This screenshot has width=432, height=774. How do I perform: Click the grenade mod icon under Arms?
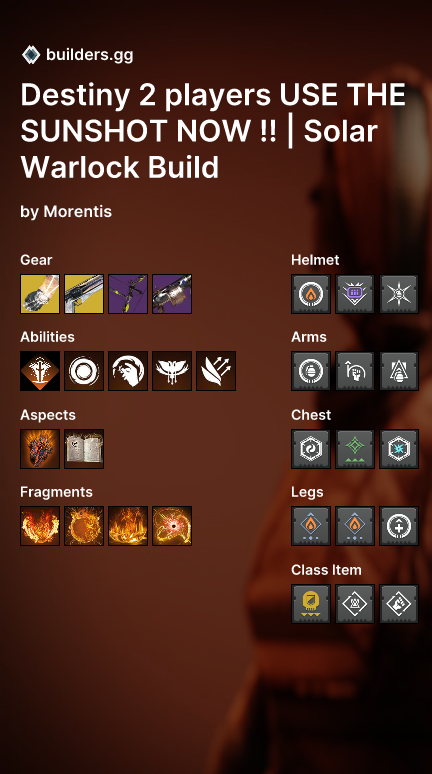[311, 371]
